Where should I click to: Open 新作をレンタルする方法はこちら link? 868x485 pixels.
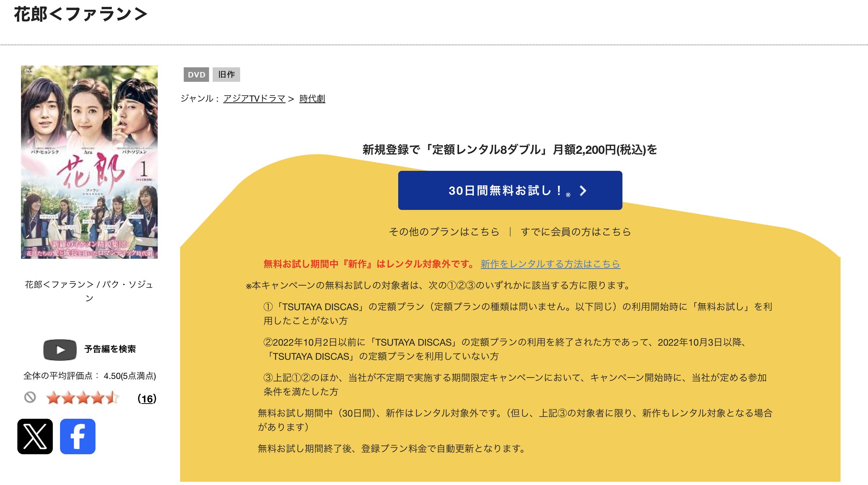550,264
